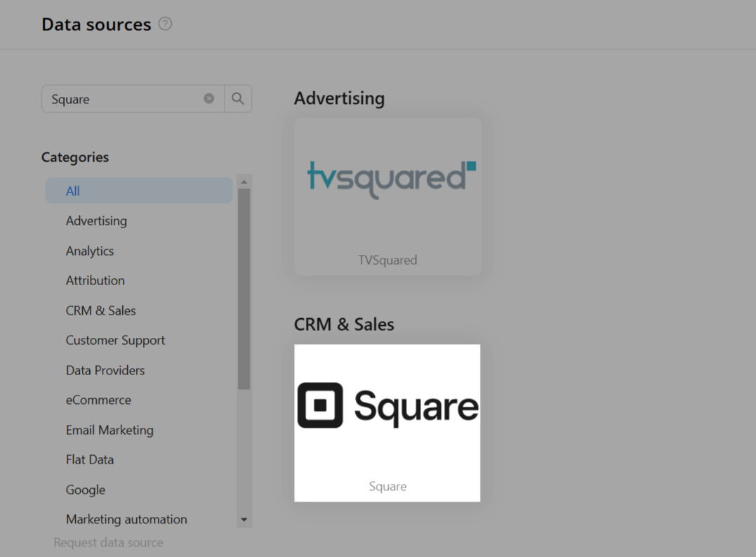This screenshot has width=756, height=557.
Task: Click the Advertising section heading
Action: pos(340,98)
